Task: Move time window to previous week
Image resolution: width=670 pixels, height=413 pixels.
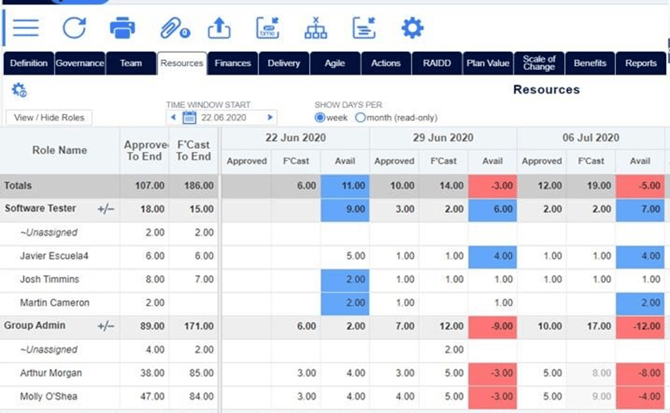Action: (173, 117)
